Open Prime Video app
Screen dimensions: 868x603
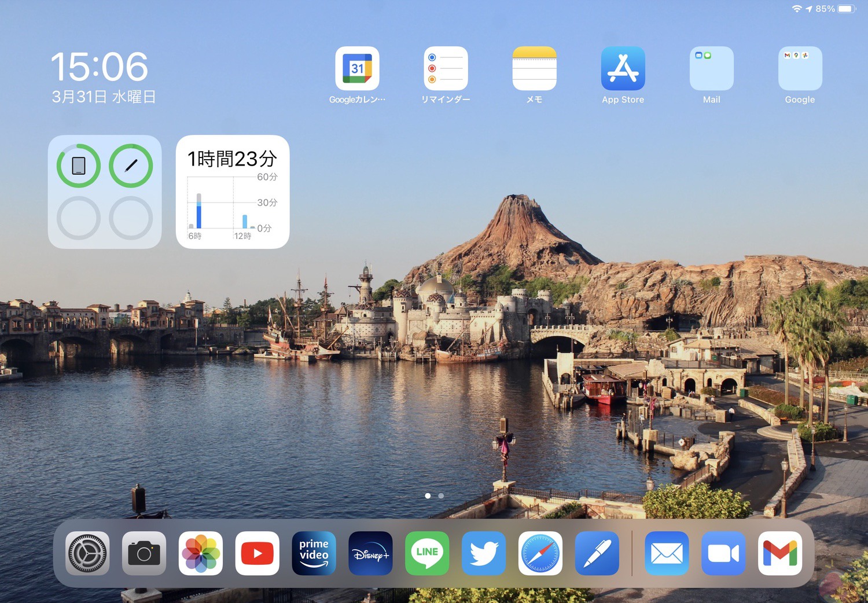click(314, 553)
